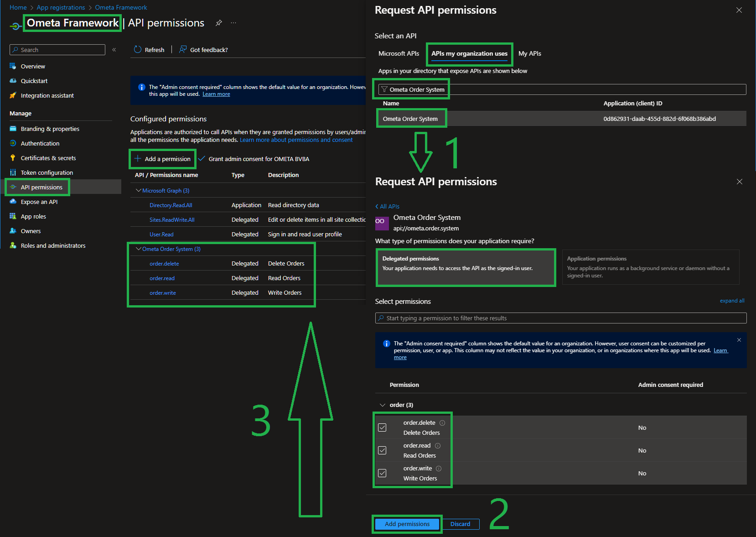Collapse the sidebar with double chevron
Screen dimensions: 756x537
click(114, 50)
